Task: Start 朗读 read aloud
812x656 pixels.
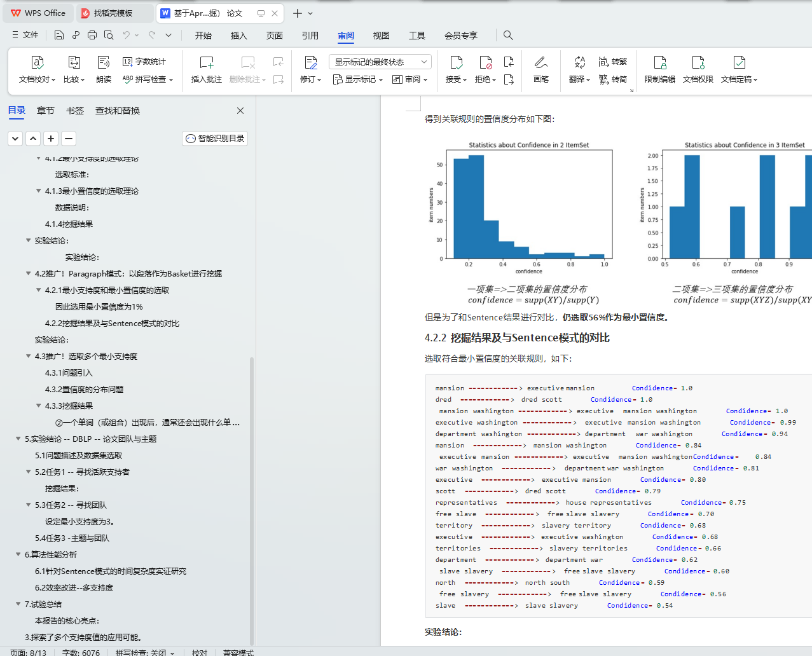Action: pos(104,69)
